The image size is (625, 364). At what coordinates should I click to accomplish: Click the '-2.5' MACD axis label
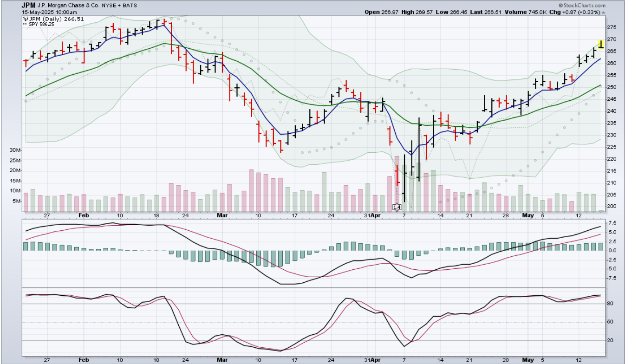point(612,260)
